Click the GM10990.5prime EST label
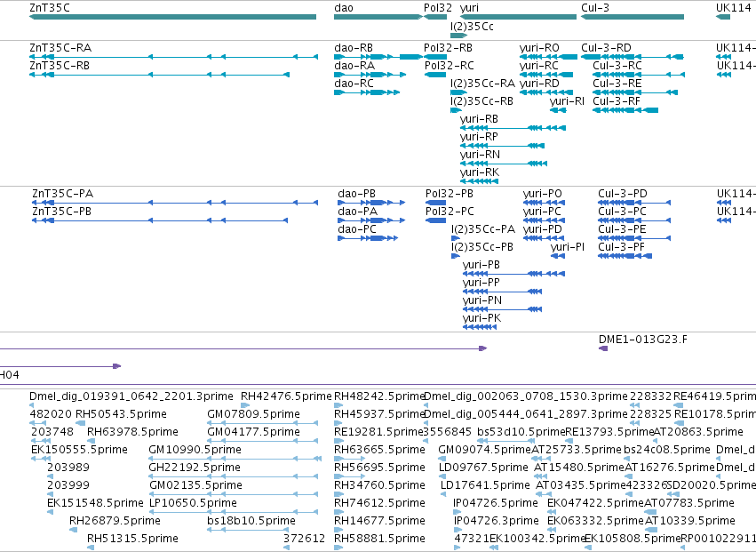The height and width of the screenshot is (552, 756). (195, 450)
